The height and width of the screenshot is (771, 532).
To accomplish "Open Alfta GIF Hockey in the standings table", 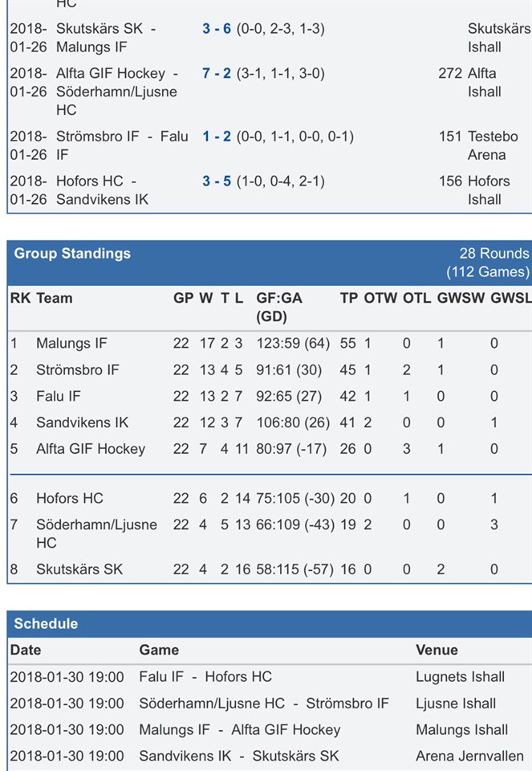I will point(91,450).
